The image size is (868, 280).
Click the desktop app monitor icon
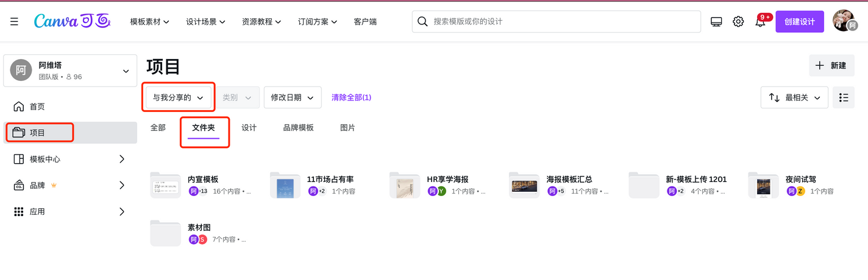pyautogui.click(x=716, y=22)
